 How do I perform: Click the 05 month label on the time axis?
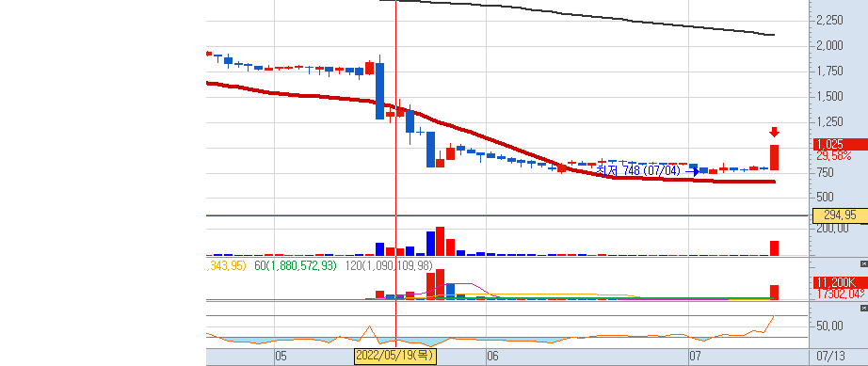coord(281,356)
